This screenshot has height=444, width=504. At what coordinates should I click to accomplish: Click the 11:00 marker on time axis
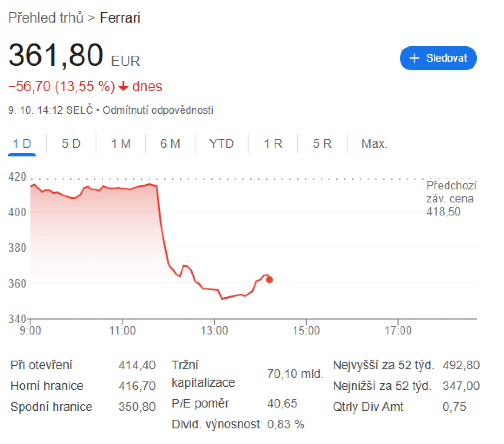tap(122, 331)
